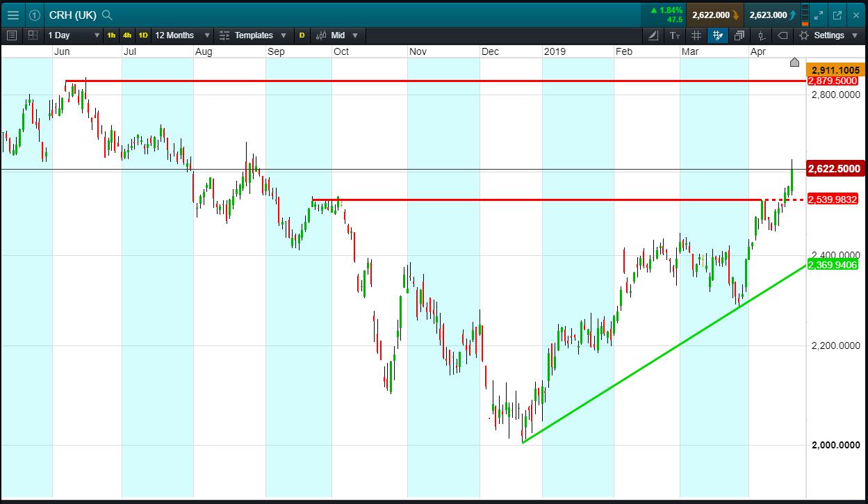Click the Apr label on the time axis
The height and width of the screenshot is (504, 868).
[x=758, y=51]
